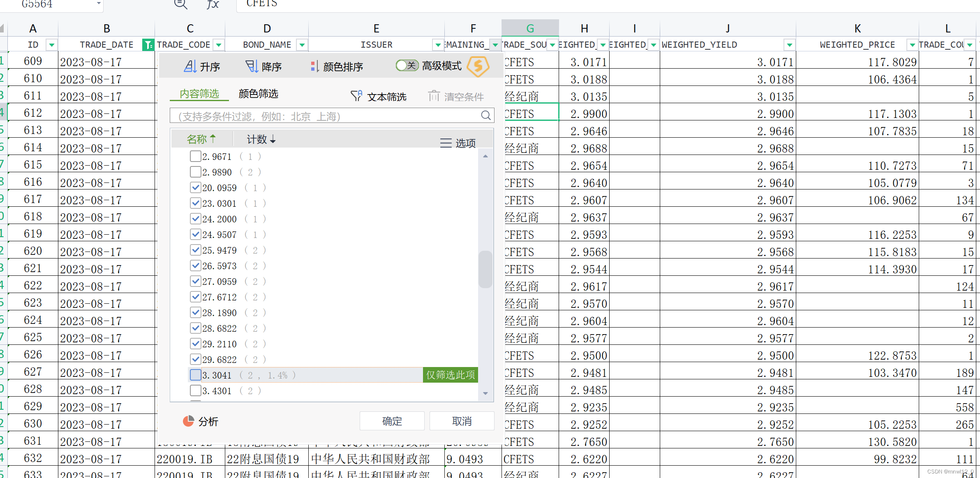
Task: Click the fx insert function icon
Action: coord(213,4)
